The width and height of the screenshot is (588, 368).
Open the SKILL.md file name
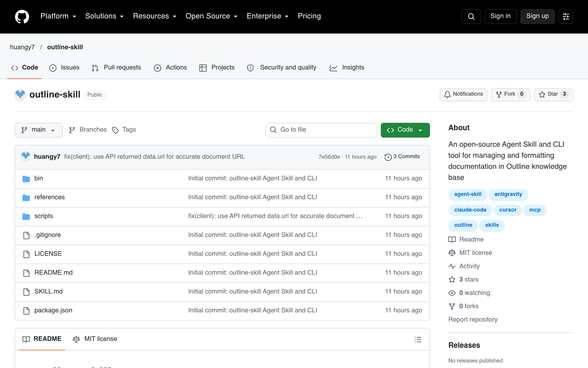point(49,292)
